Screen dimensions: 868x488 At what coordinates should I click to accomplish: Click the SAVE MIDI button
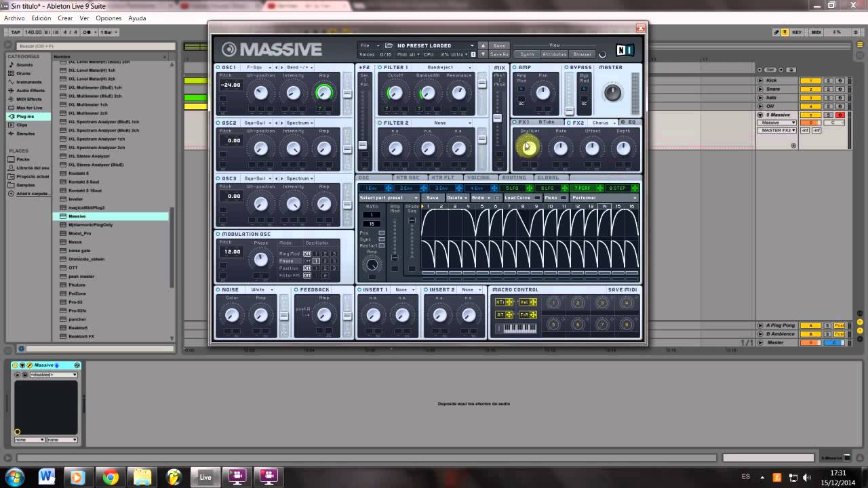tap(623, 290)
